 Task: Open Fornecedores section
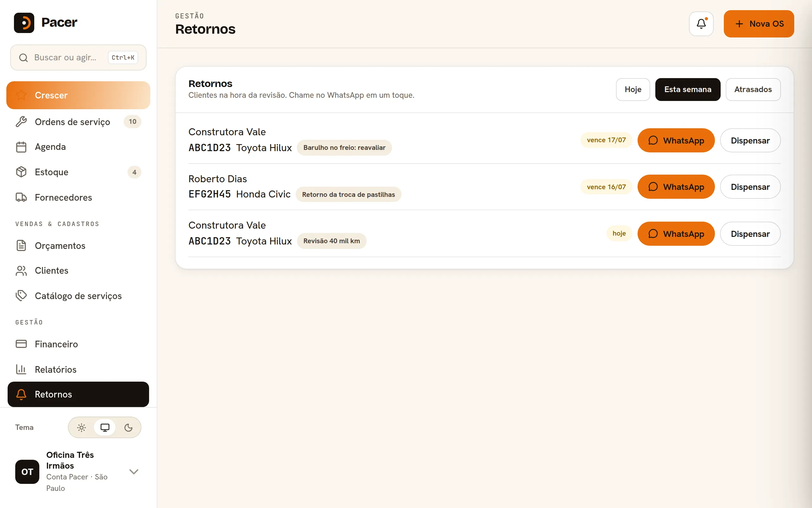click(78, 197)
